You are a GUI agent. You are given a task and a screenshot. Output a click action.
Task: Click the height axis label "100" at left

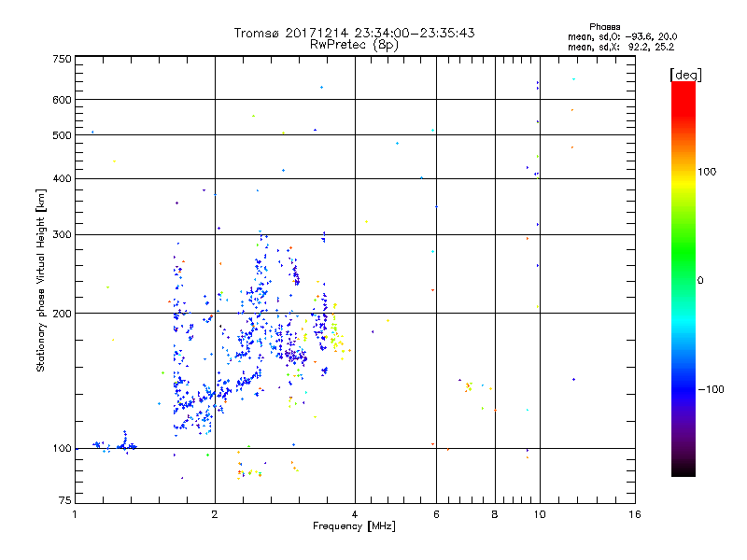pyautogui.click(x=62, y=448)
